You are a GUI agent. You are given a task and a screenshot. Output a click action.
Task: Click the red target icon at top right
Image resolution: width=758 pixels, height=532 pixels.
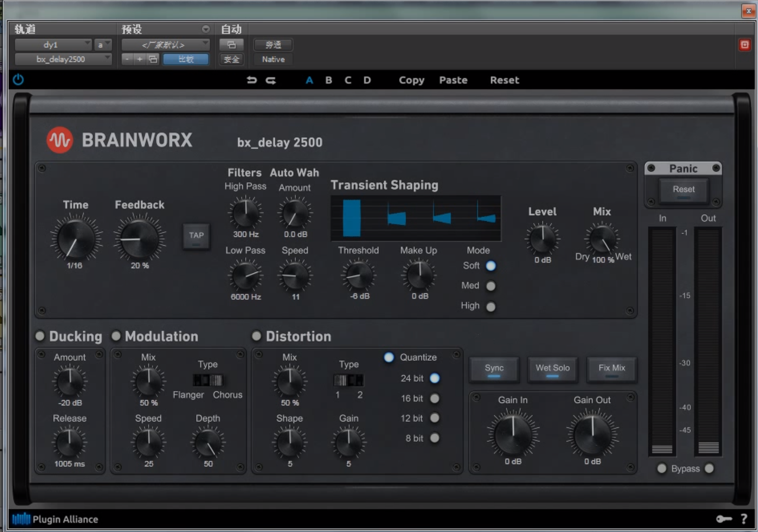tap(745, 45)
